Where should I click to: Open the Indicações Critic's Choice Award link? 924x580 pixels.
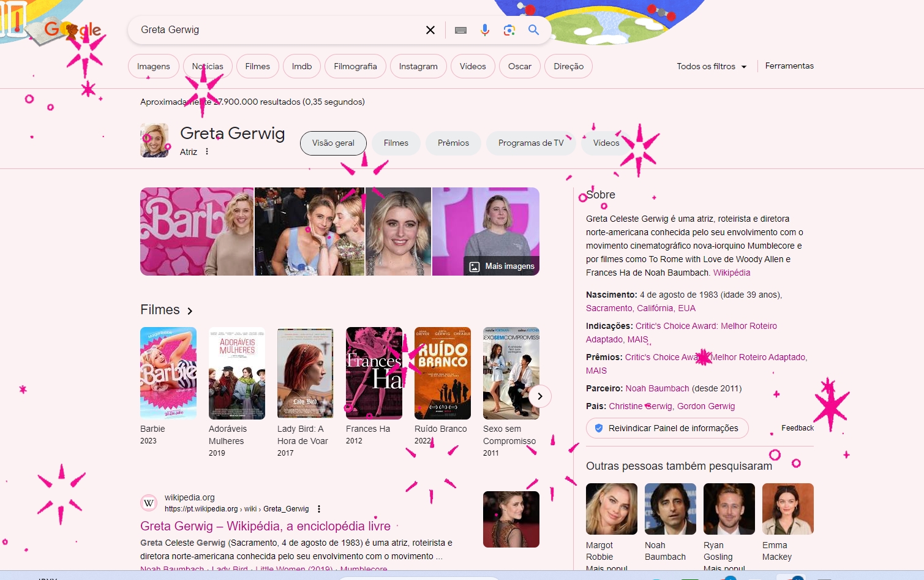(682, 333)
